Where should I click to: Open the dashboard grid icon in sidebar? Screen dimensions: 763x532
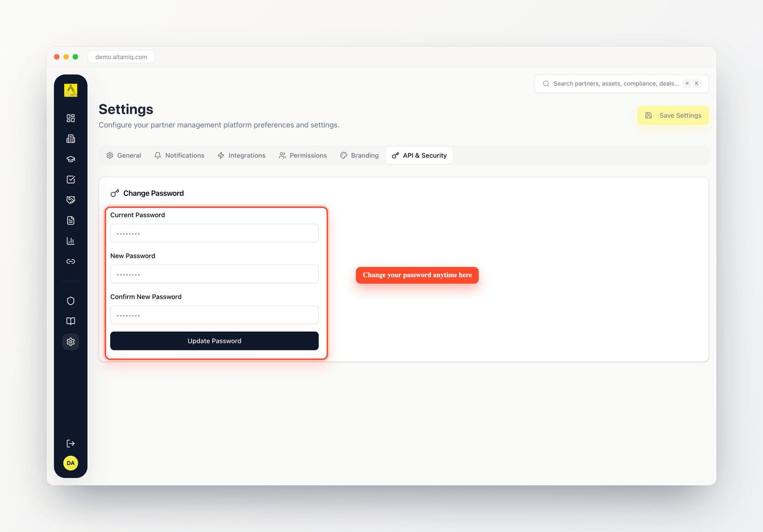click(x=71, y=118)
